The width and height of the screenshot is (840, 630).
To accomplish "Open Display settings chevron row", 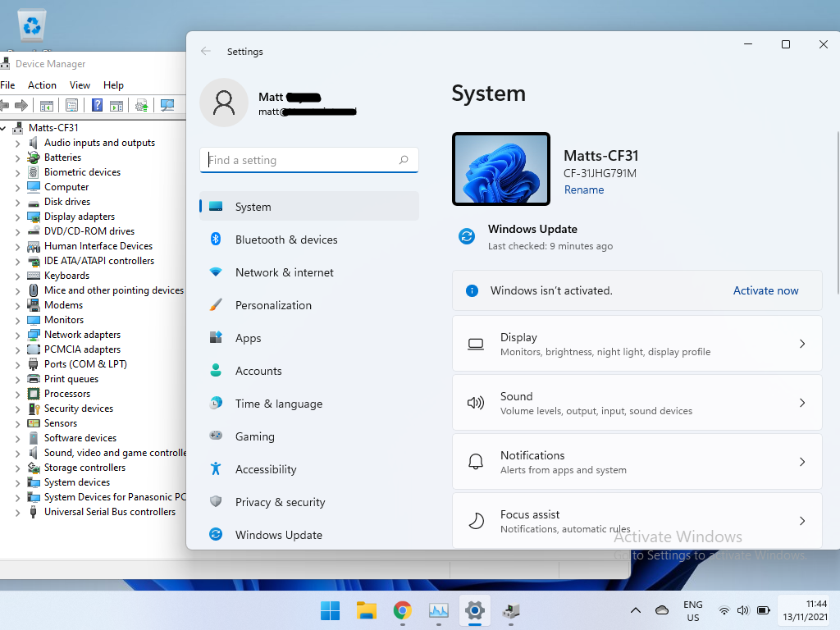I will click(637, 344).
